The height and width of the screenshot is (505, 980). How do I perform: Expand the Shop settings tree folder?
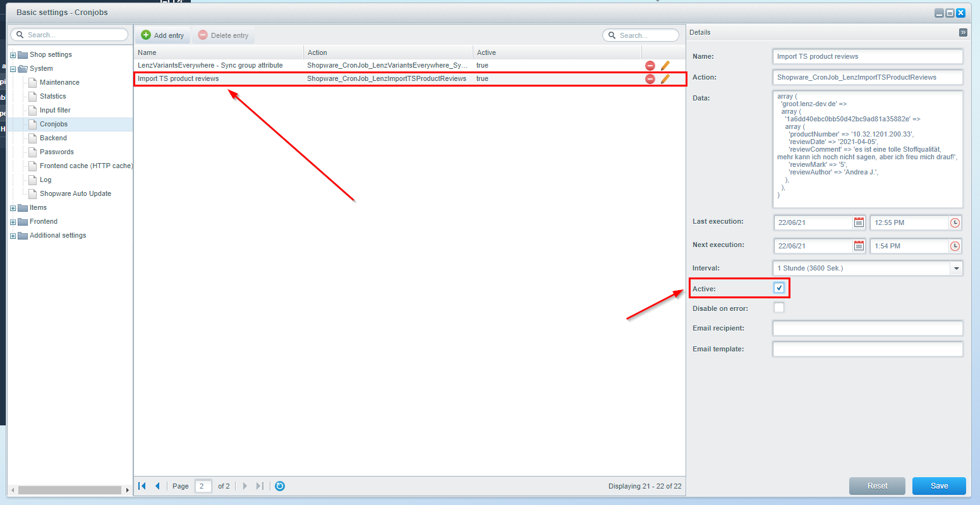(x=13, y=54)
